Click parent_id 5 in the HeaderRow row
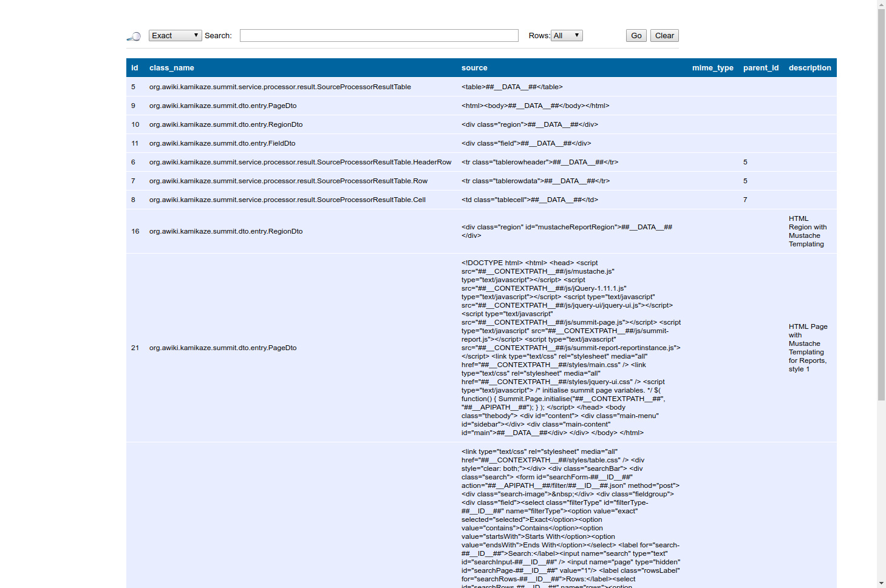This screenshot has width=886, height=588. point(745,162)
